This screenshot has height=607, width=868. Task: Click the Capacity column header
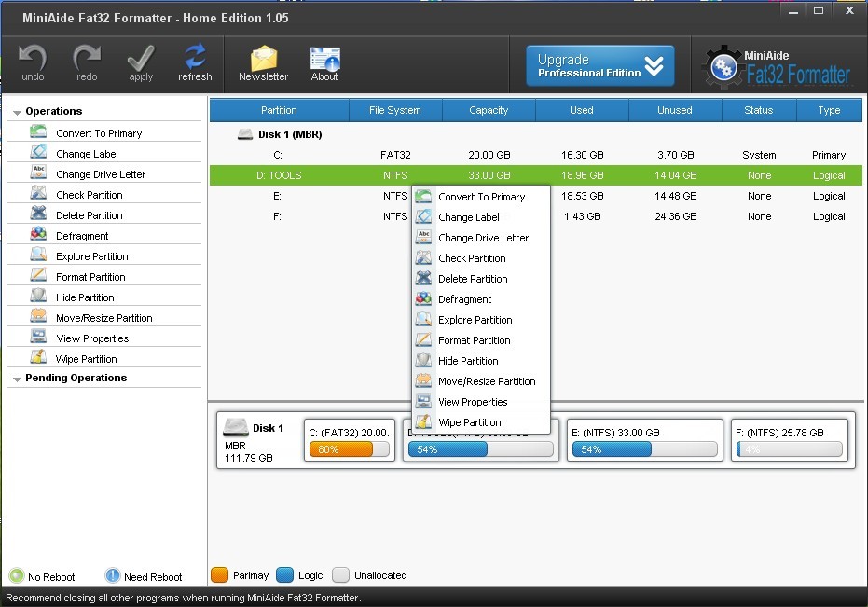[x=489, y=110]
